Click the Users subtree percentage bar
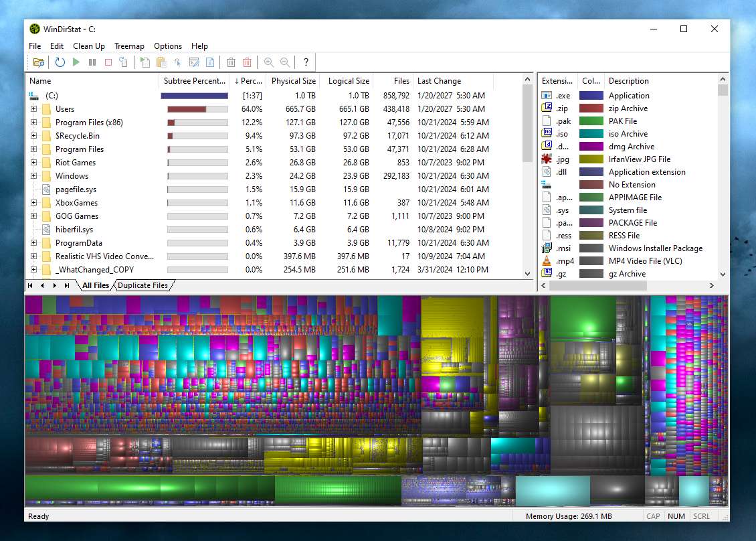The height and width of the screenshot is (541, 756). click(197, 109)
